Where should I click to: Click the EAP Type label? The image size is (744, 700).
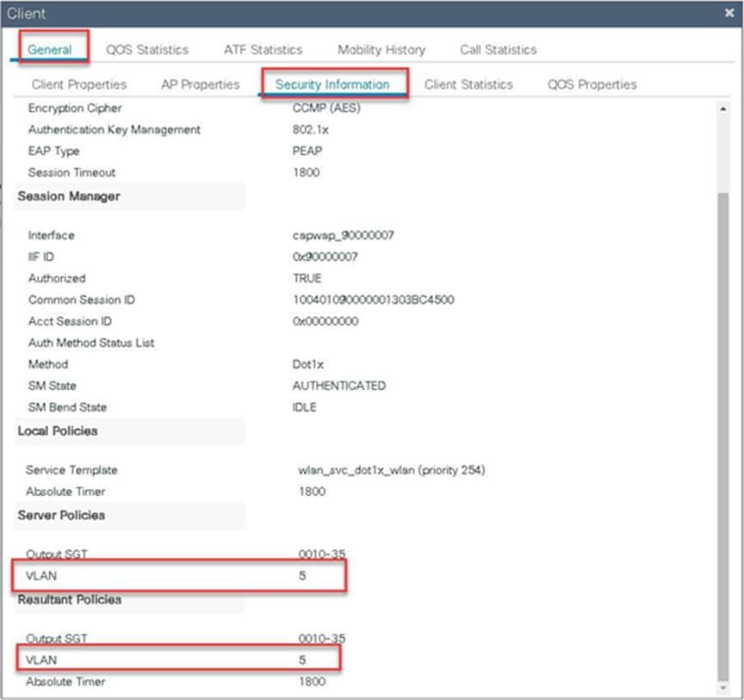click(53, 151)
